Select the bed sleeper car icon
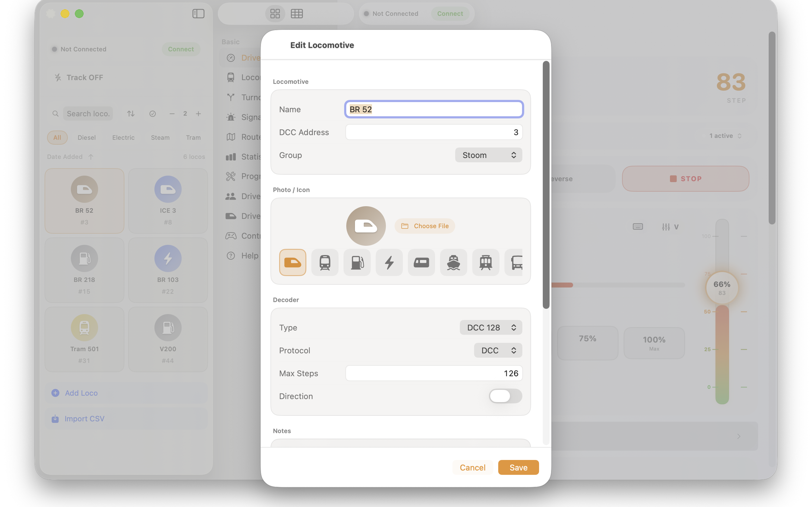 pos(421,262)
